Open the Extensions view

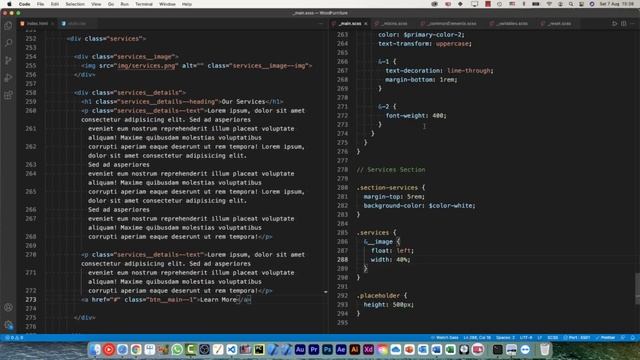[x=8, y=95]
